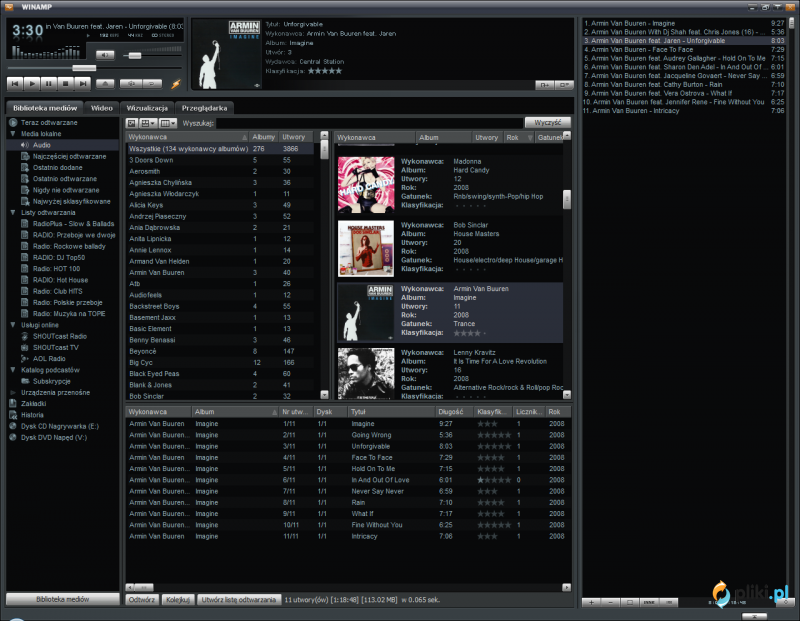Screen dimensions: 800x621
Task: Select Dysk CD Nagrywarka (E:)
Action: (x=60, y=426)
